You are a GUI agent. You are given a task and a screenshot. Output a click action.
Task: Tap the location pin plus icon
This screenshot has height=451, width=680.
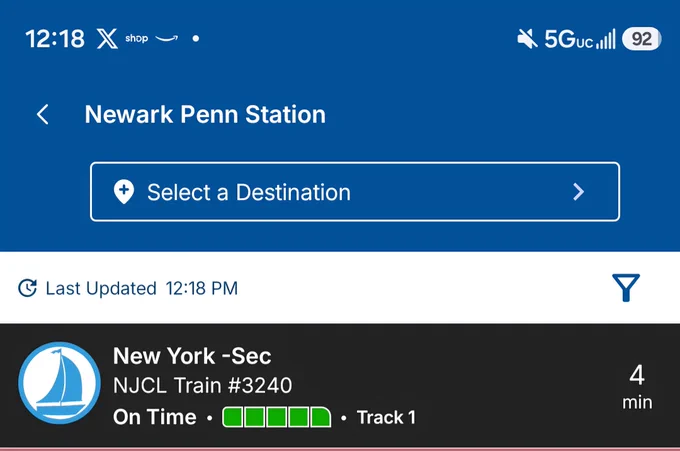124,192
